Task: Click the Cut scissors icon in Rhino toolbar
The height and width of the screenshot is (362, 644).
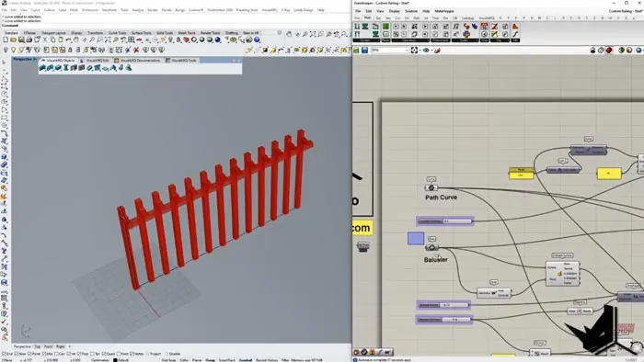Action: point(45,40)
